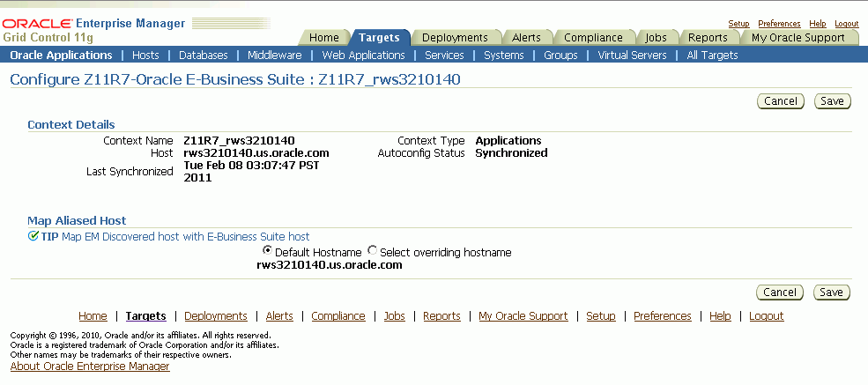
Task: Click the footer Deployments link
Action: [x=216, y=316]
